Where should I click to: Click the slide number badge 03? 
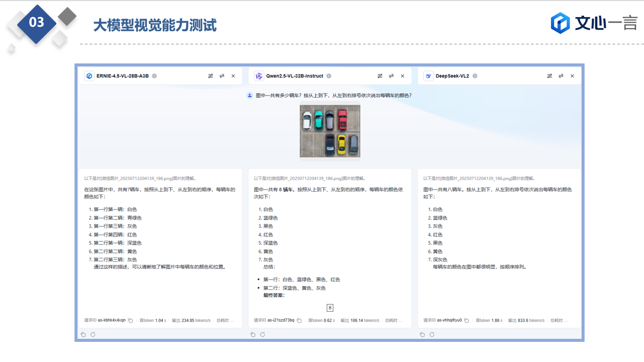[37, 23]
